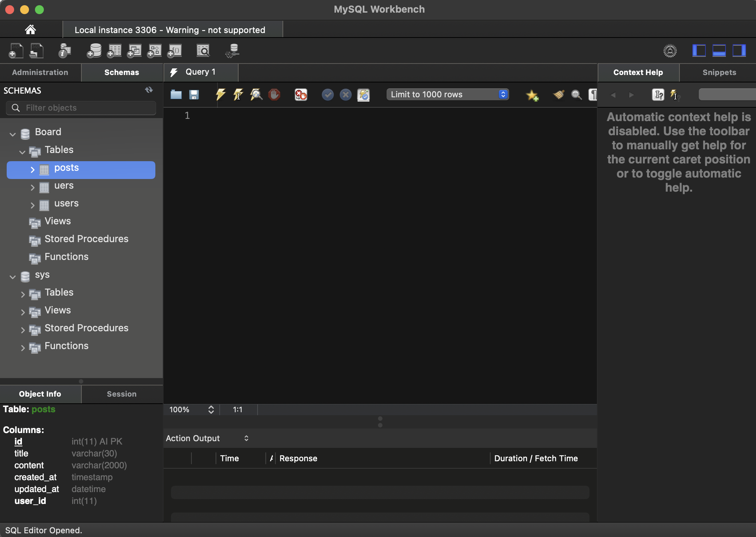Image resolution: width=756 pixels, height=537 pixels.
Task: Switch to the Session info tab
Action: pyautogui.click(x=122, y=394)
